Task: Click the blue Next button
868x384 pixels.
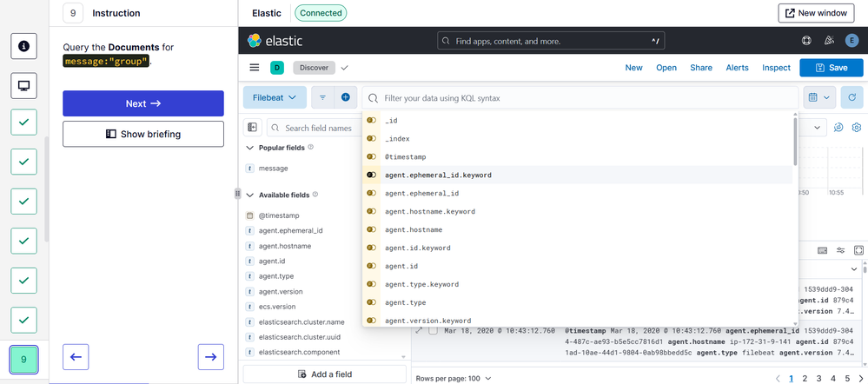Action: point(143,103)
